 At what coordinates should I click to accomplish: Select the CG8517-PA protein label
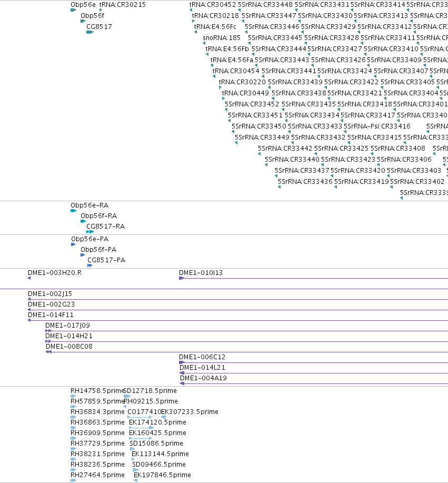(106, 260)
